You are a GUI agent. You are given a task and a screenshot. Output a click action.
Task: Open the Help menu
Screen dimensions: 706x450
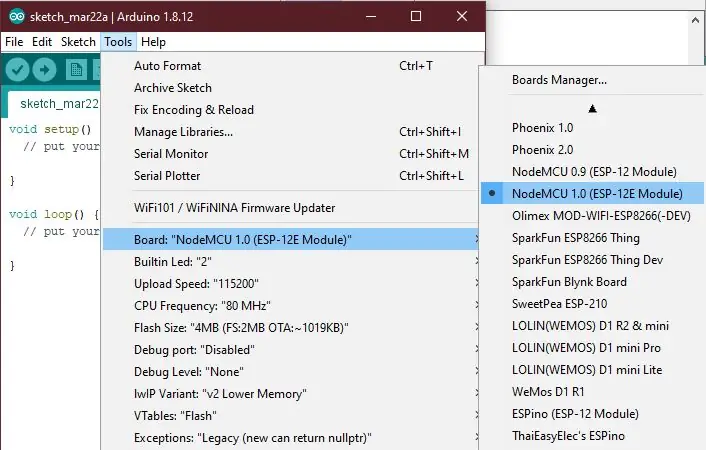pos(153,42)
